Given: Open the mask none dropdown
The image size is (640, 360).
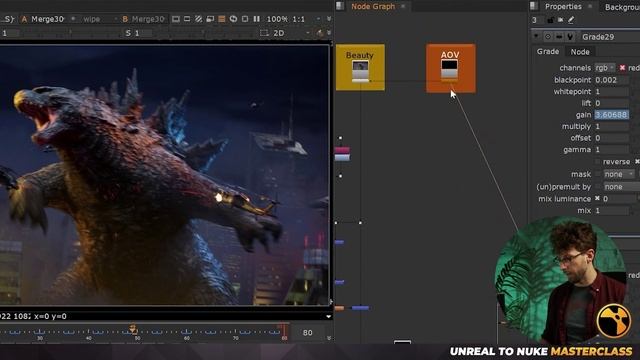Looking at the screenshot, I should tap(619, 174).
